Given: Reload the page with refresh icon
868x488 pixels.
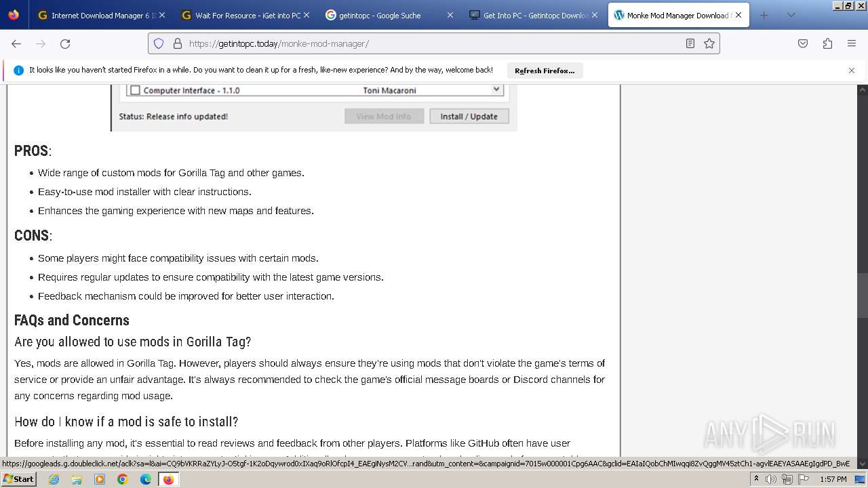Looking at the screenshot, I should point(65,43).
